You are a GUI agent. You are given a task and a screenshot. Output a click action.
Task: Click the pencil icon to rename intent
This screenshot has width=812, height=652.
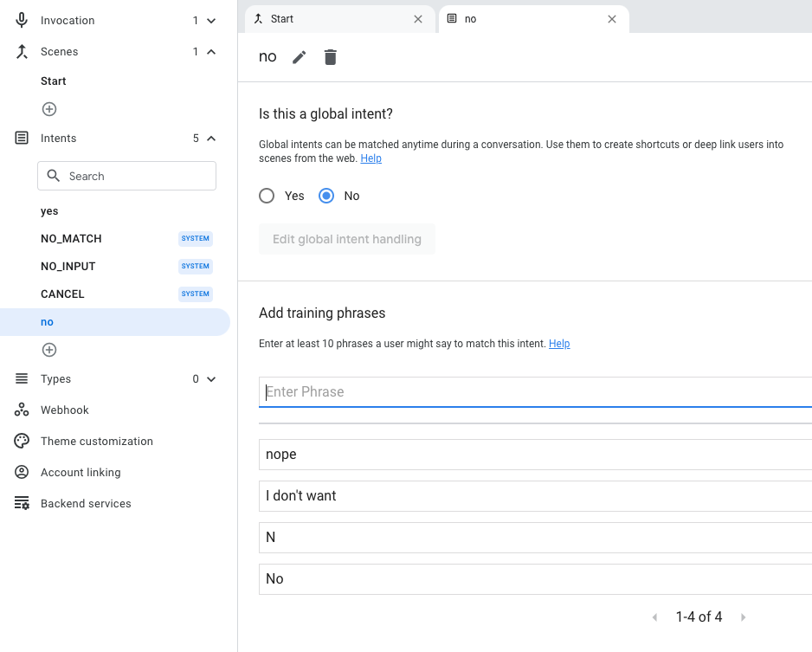click(x=299, y=57)
